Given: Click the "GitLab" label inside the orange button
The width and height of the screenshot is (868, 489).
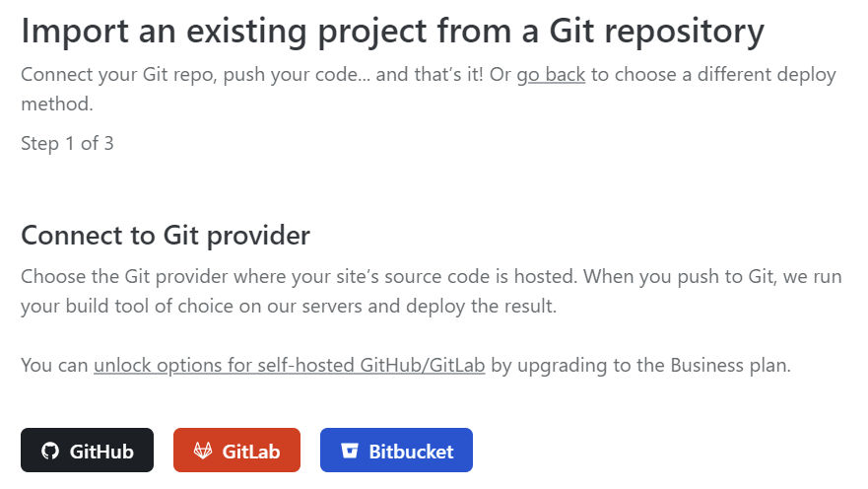Looking at the screenshot, I should click(251, 452).
